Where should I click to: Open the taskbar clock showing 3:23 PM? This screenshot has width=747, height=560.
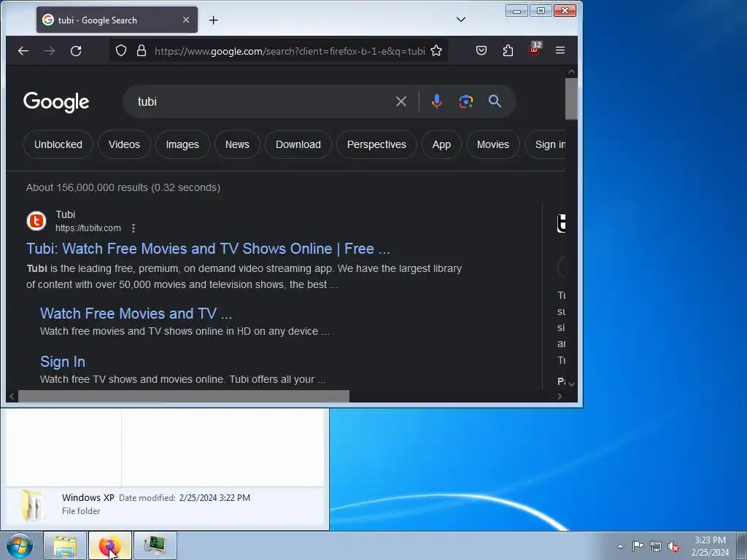pyautogui.click(x=710, y=546)
